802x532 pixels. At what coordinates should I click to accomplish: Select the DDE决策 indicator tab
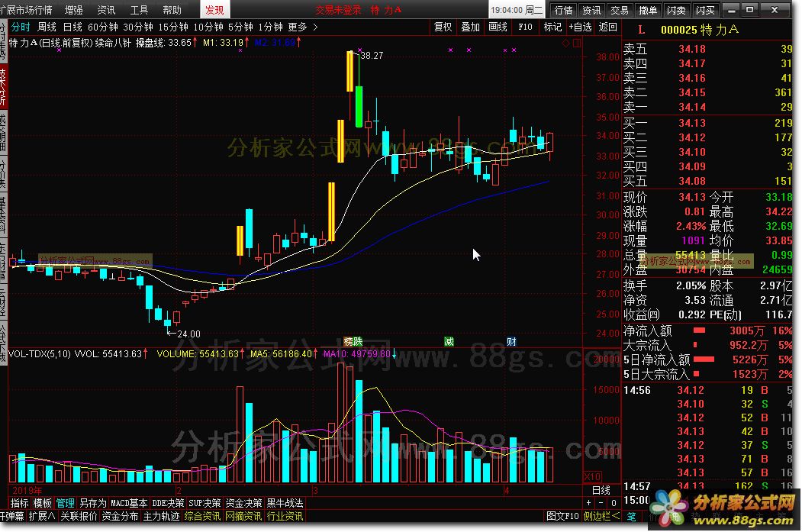(168, 503)
